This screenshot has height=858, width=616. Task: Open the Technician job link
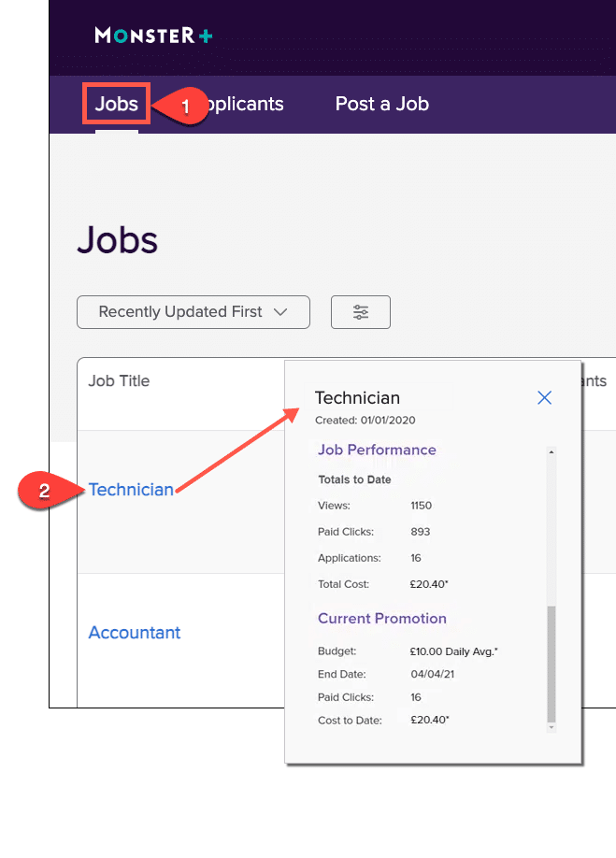pyautogui.click(x=131, y=489)
